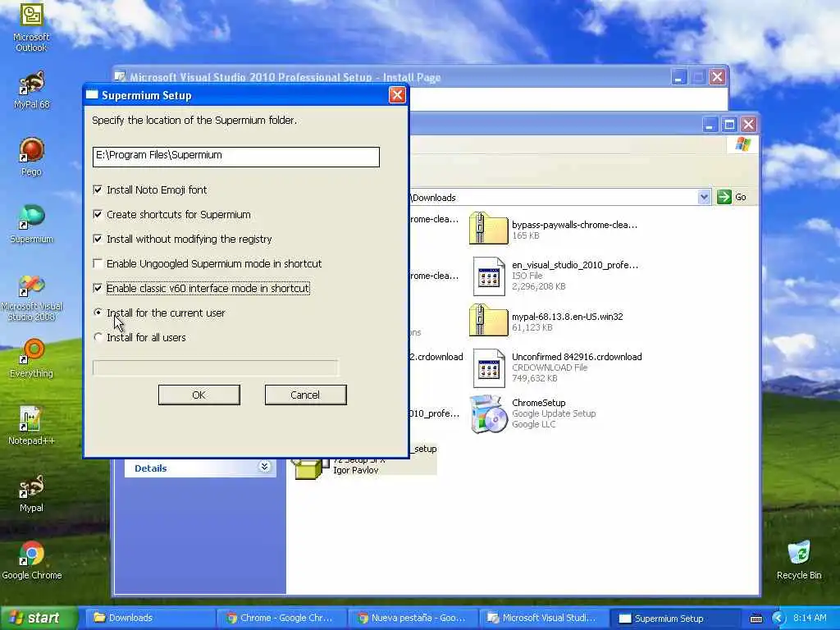The width and height of the screenshot is (840, 630).
Task: Click the keyboard icon in system tray
Action: (756, 619)
